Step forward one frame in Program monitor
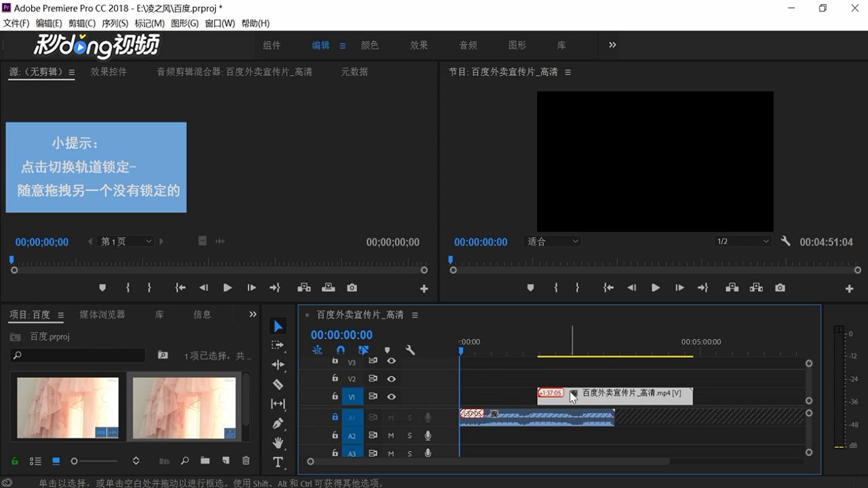Viewport: 868px width, 488px height. click(679, 288)
